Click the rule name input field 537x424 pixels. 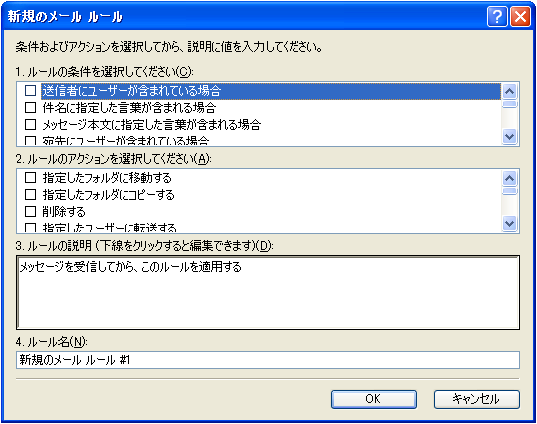[268, 360]
